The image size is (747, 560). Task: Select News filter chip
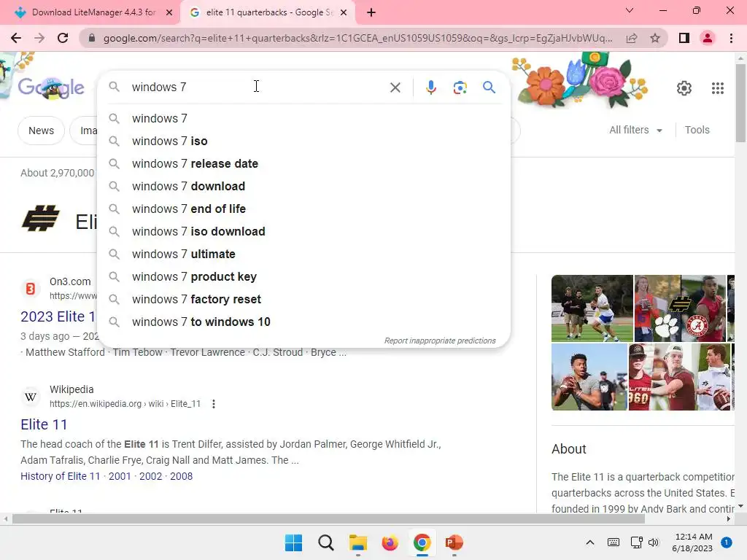tap(41, 131)
